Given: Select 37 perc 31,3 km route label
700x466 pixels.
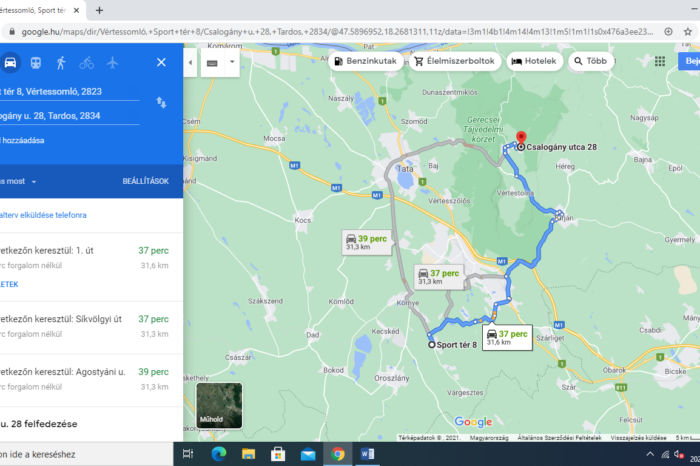Looking at the screenshot, I should [x=439, y=277].
